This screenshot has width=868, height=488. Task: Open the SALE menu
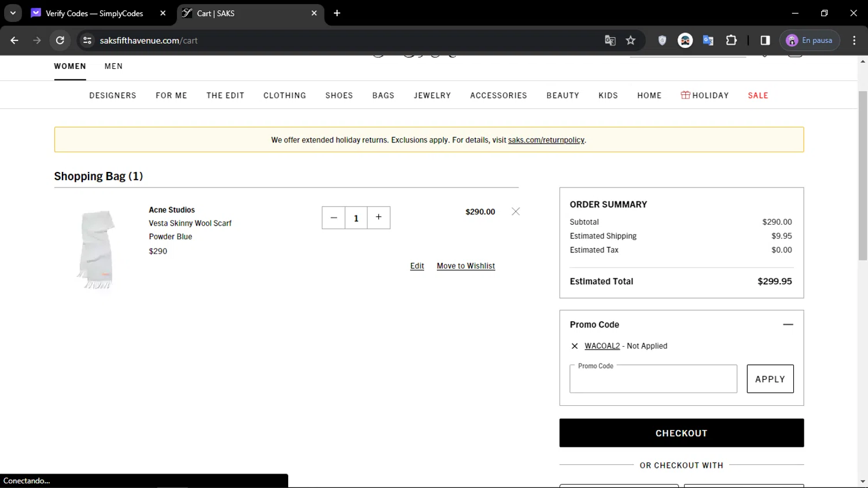pos(758,96)
